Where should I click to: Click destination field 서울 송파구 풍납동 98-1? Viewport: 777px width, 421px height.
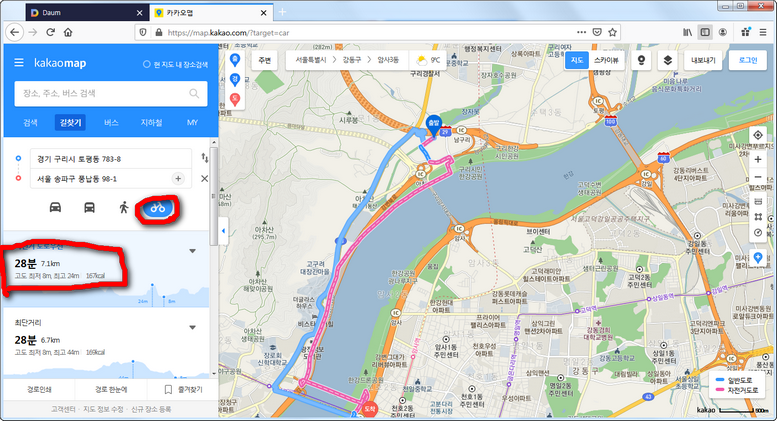111,179
